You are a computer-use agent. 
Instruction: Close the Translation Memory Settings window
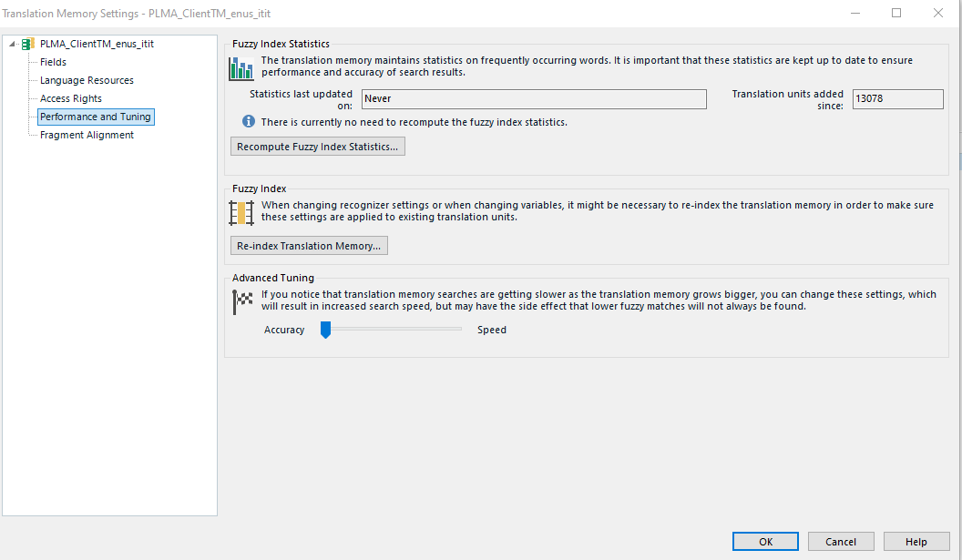938,13
